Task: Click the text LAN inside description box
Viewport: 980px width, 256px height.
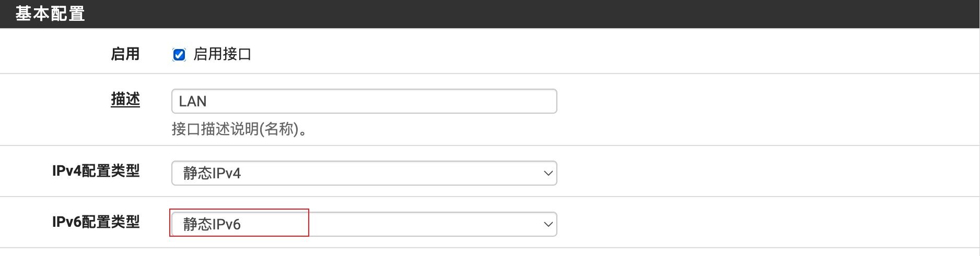Action: tap(192, 101)
